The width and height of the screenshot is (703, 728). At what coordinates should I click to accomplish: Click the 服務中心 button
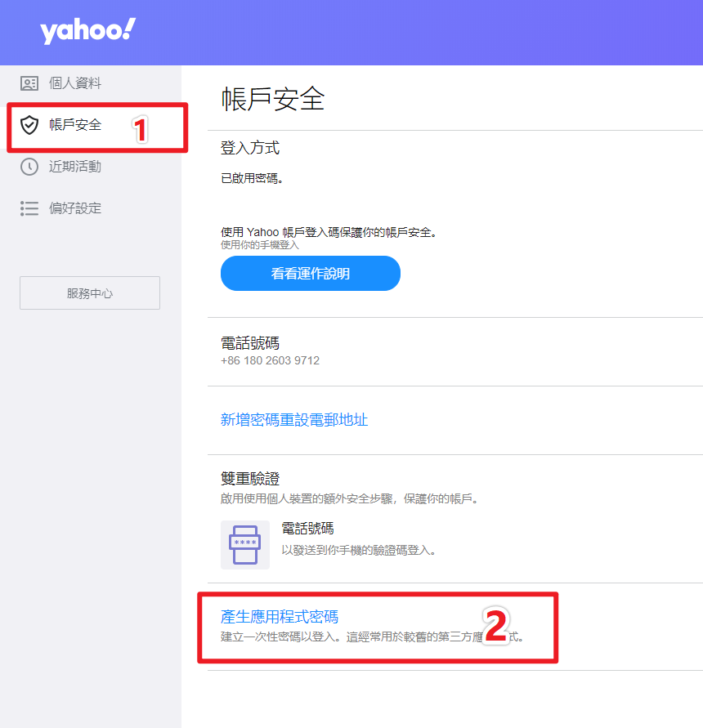coord(90,293)
